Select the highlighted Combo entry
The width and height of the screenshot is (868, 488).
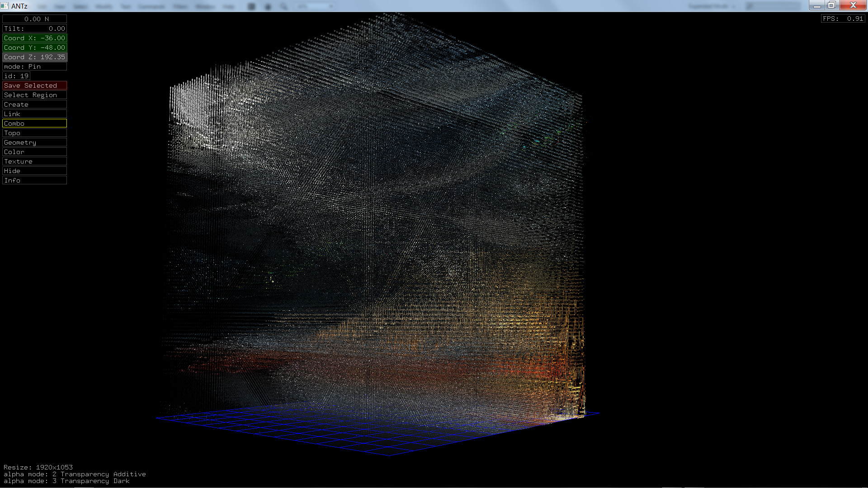click(34, 123)
